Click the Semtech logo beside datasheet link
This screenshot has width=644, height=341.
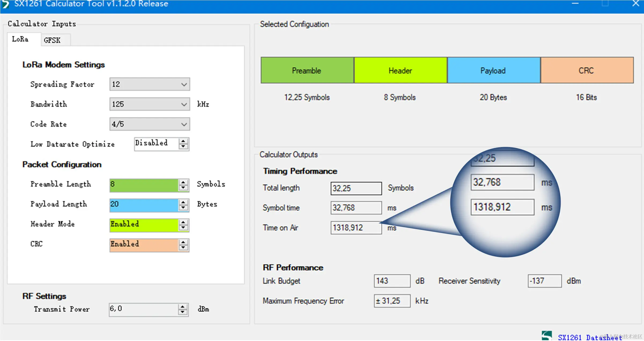[547, 336]
